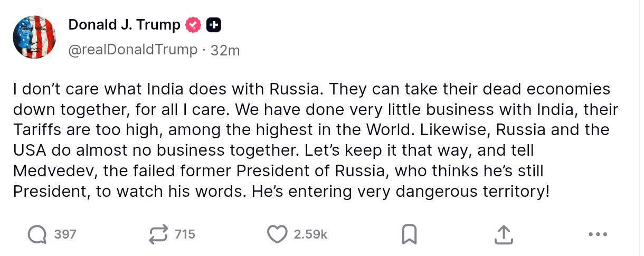Click the last line ending 'dangerous territory!'

(x=281, y=192)
